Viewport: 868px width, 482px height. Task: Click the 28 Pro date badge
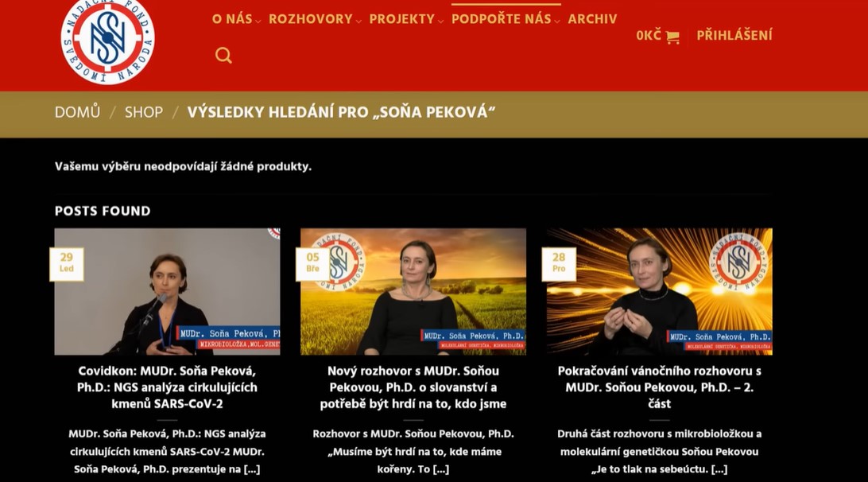coord(559,264)
